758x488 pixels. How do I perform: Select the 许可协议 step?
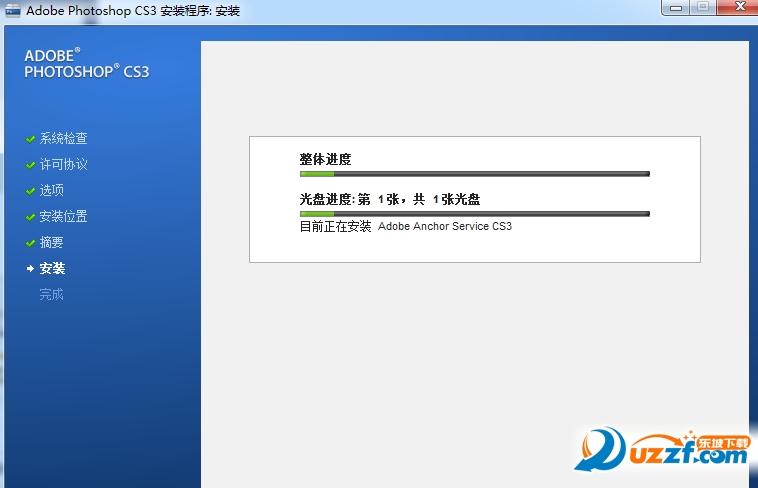[x=63, y=164]
